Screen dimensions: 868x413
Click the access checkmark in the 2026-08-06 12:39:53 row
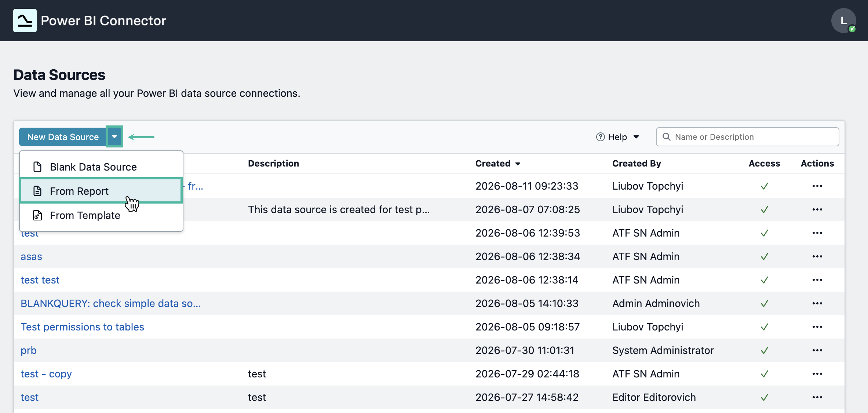tap(765, 233)
